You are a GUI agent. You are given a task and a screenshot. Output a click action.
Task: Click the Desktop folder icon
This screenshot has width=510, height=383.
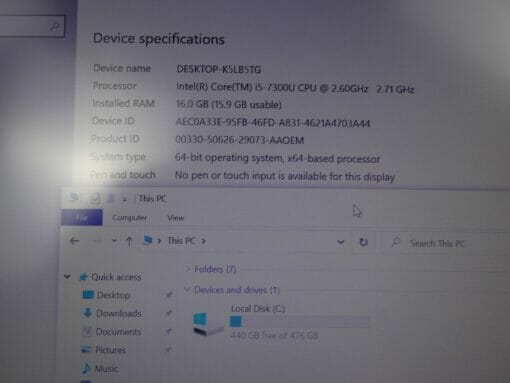pyautogui.click(x=88, y=295)
